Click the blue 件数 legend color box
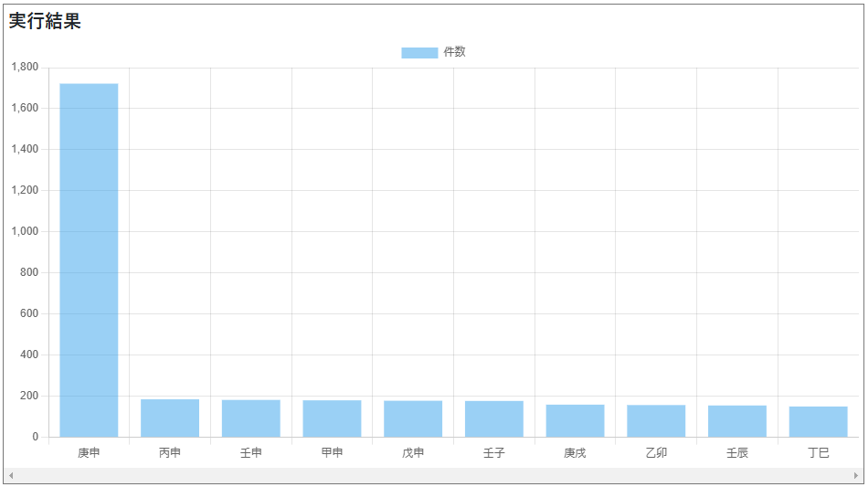 coord(419,52)
